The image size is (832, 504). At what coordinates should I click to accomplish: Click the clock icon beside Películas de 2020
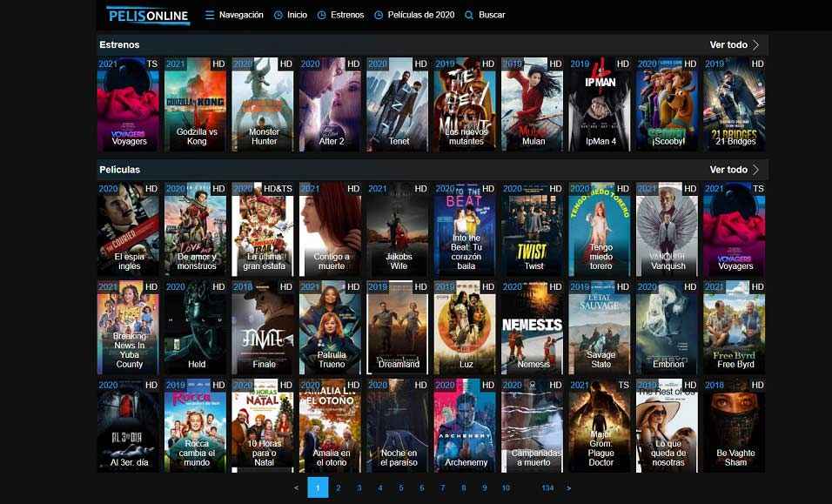click(379, 15)
